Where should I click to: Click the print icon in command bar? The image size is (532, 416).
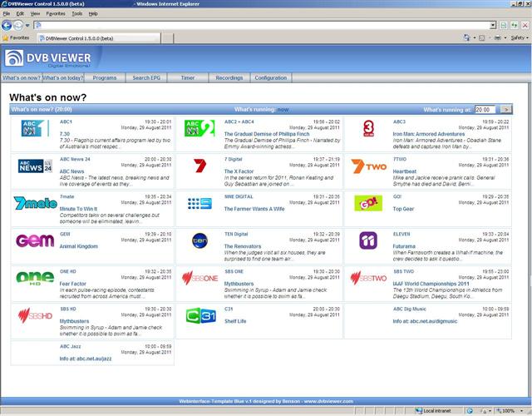pyautogui.click(x=497, y=37)
